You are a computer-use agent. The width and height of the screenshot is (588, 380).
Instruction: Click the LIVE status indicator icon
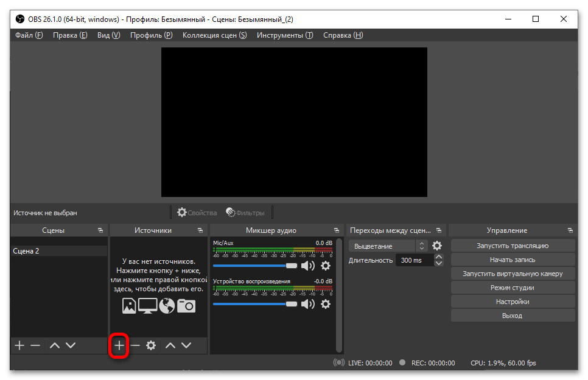338,362
